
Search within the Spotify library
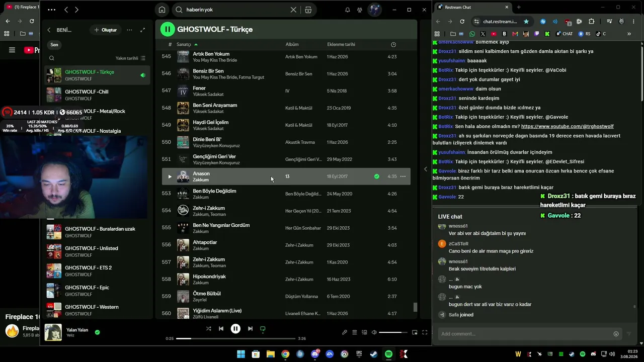tap(51, 58)
